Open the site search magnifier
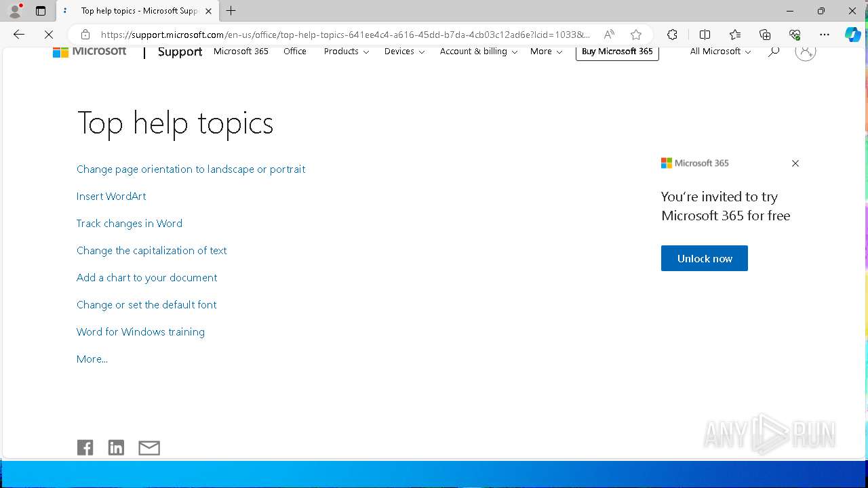The height and width of the screenshot is (488, 868). tap(774, 52)
